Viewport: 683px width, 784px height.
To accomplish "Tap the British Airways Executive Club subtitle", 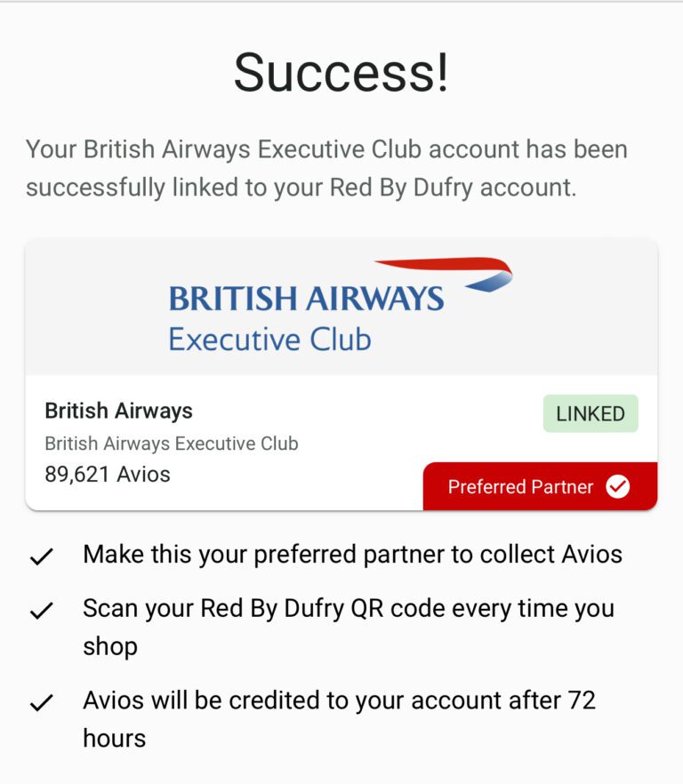I will [x=172, y=443].
